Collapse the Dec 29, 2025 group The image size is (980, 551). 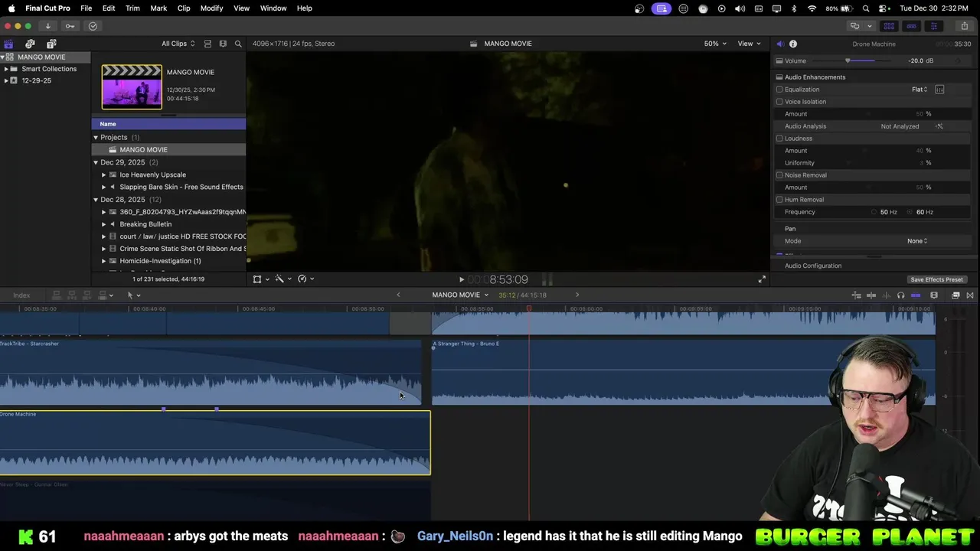point(96,162)
